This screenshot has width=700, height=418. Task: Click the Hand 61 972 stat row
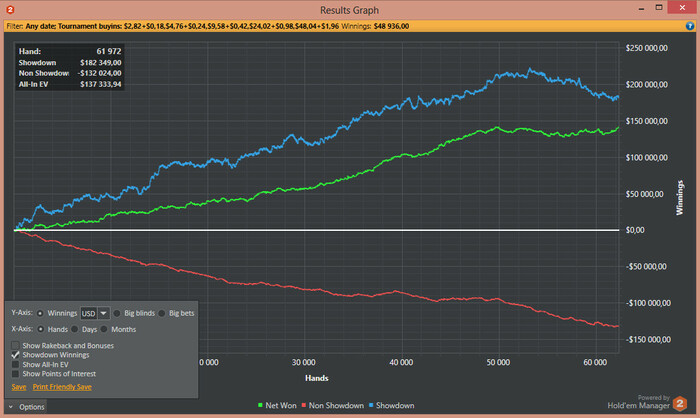(x=70, y=51)
